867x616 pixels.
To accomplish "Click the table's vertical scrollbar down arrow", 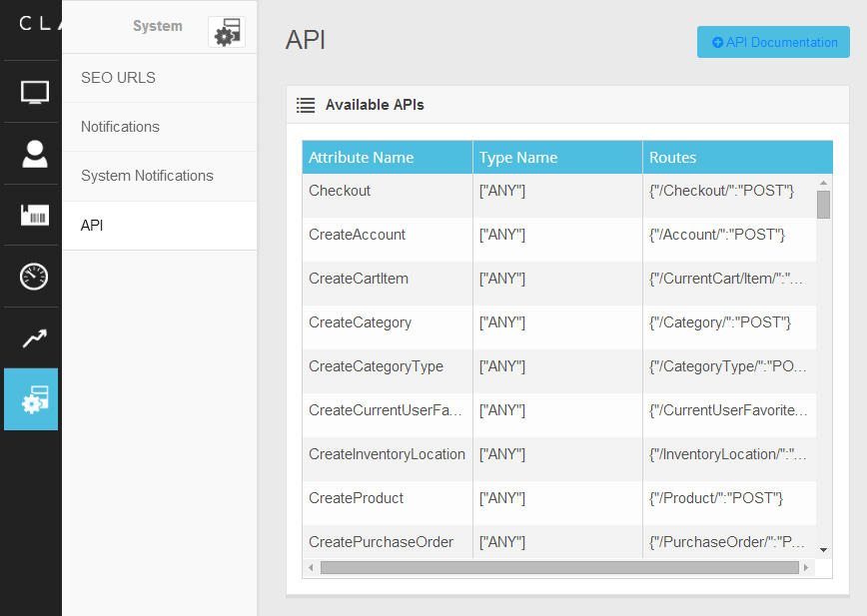I will coord(823,549).
